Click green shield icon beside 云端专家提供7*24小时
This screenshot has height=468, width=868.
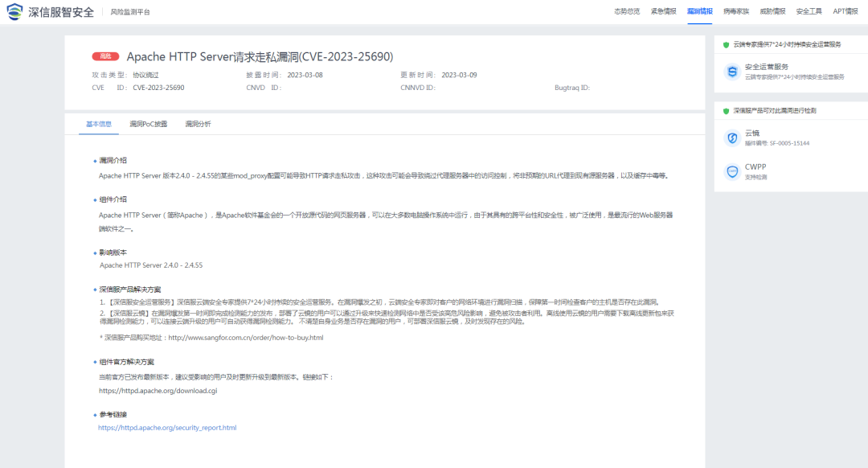726,45
